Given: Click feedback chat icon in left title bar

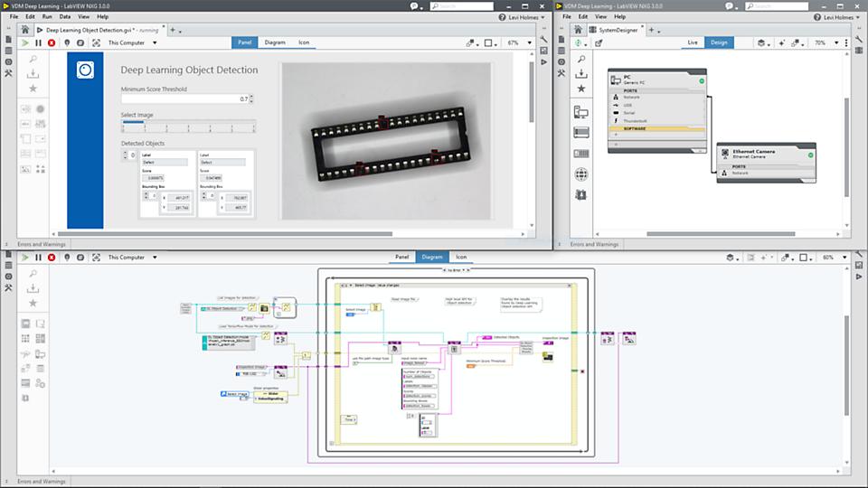Looking at the screenshot, I should (x=415, y=6).
